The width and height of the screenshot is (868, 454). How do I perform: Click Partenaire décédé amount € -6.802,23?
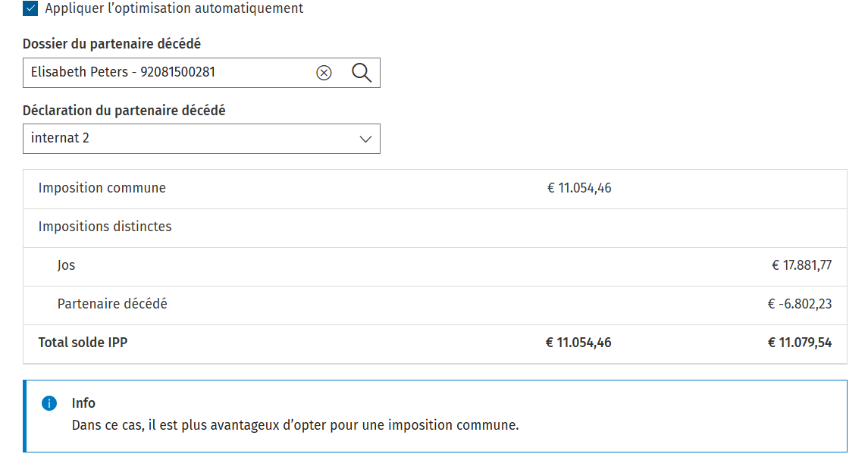[799, 303]
